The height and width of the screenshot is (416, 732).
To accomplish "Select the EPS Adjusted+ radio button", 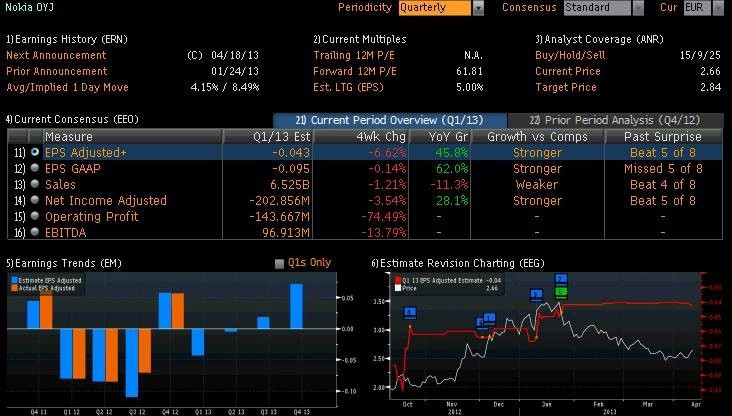I will 35,152.
